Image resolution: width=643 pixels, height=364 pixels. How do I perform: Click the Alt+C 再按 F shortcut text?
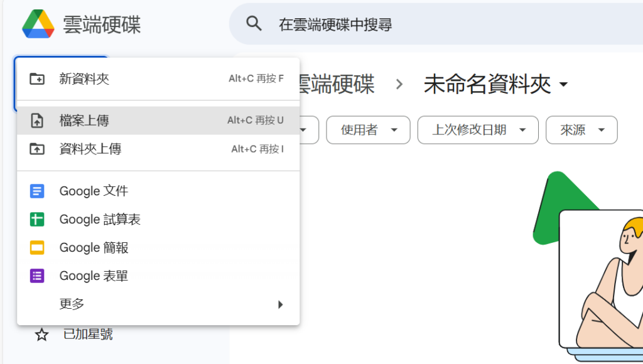click(256, 78)
